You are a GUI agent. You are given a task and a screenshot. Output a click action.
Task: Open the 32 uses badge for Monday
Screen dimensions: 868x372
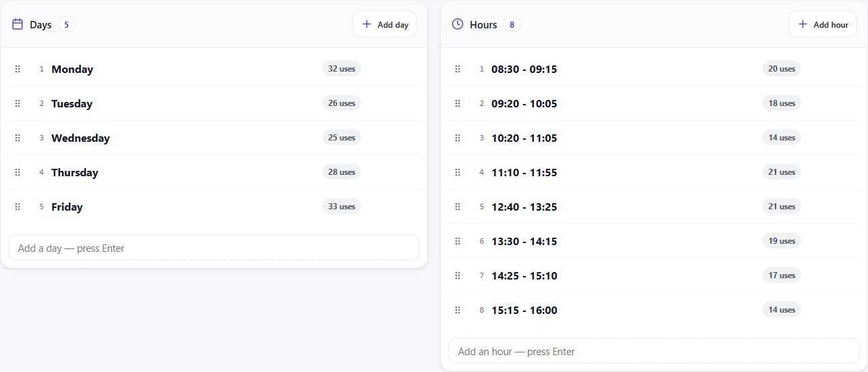pos(342,69)
